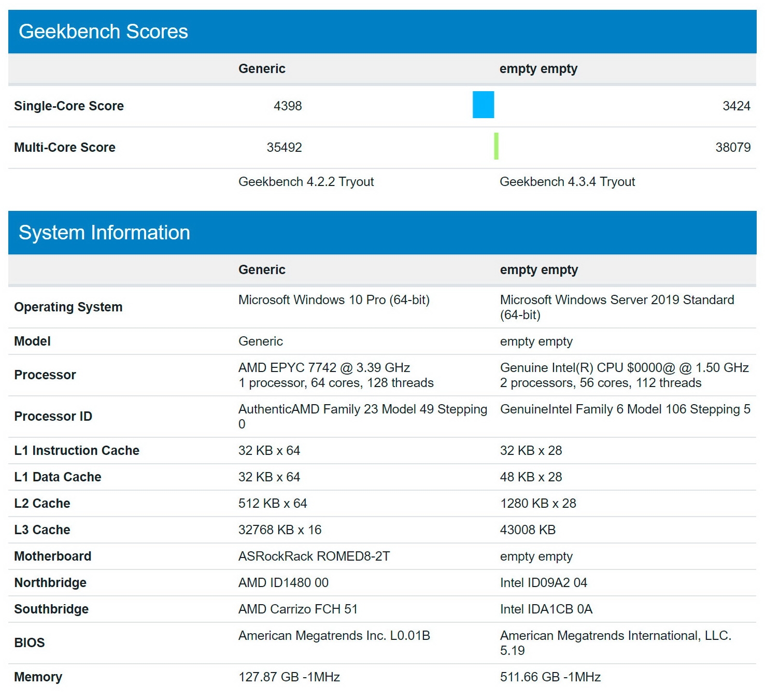The height and width of the screenshot is (700, 765).
Task: Open the Geekbench 4.2.2 Tryout link
Action: (x=306, y=181)
